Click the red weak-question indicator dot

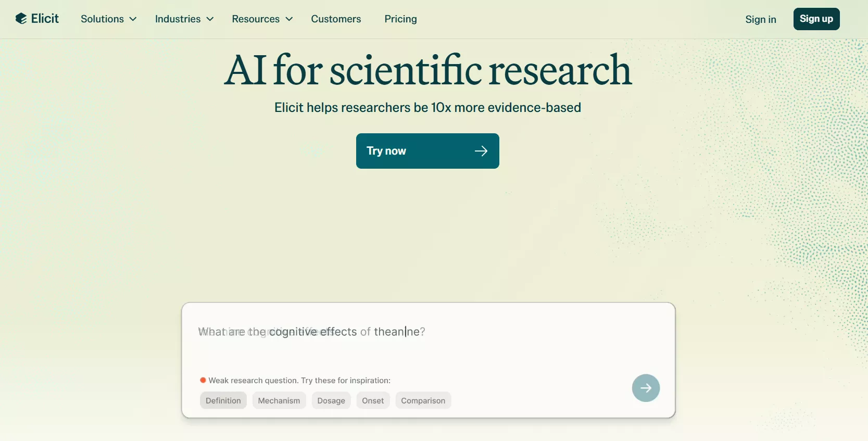click(203, 381)
